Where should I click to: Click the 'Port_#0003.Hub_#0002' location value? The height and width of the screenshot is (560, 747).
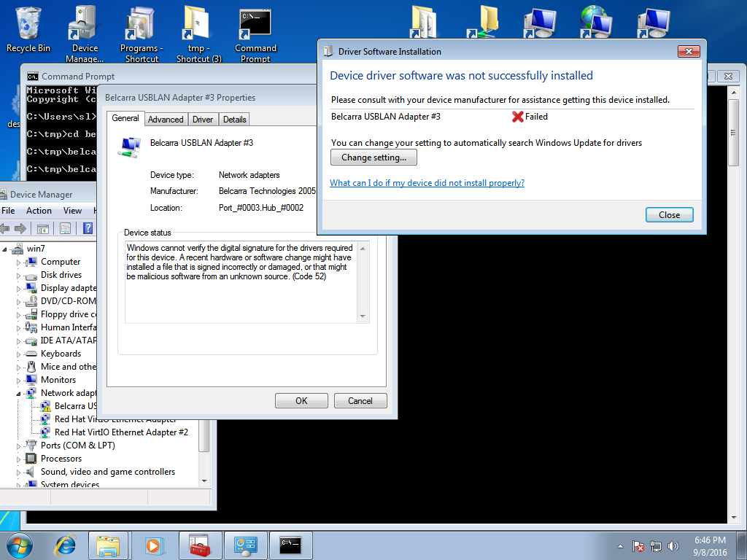(x=261, y=208)
